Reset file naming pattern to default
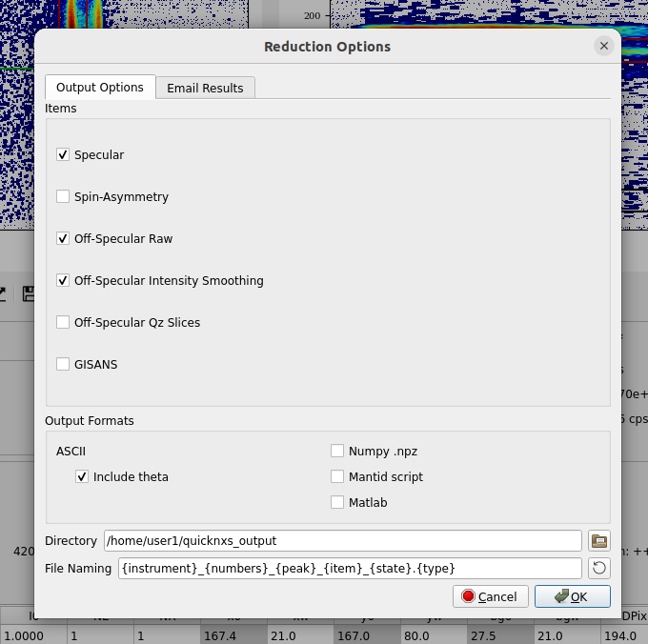 point(599,569)
